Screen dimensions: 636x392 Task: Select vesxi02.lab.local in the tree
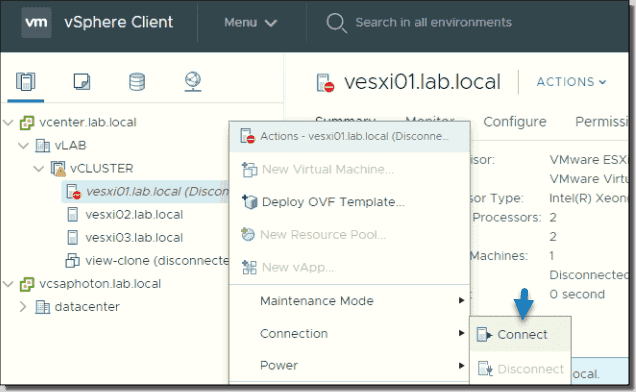tap(134, 215)
